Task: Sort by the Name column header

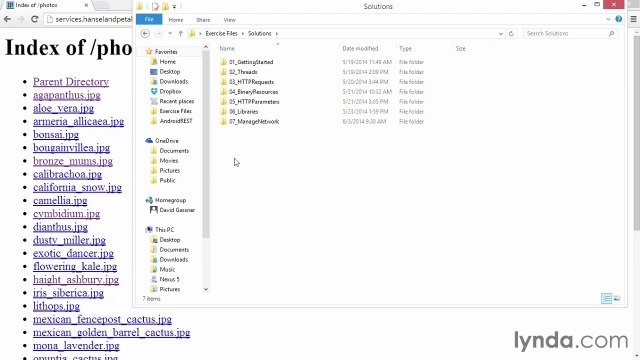Action: (227, 49)
